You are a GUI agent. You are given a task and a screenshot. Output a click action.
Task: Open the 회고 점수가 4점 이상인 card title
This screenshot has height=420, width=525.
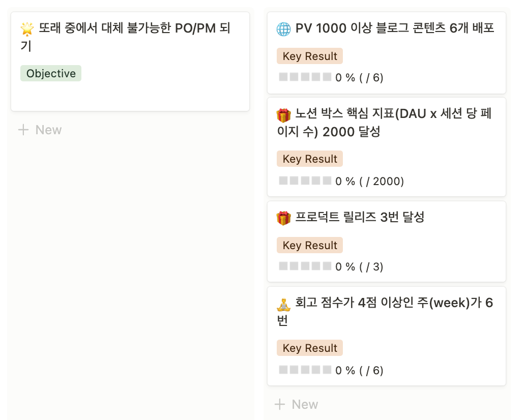pos(394,304)
